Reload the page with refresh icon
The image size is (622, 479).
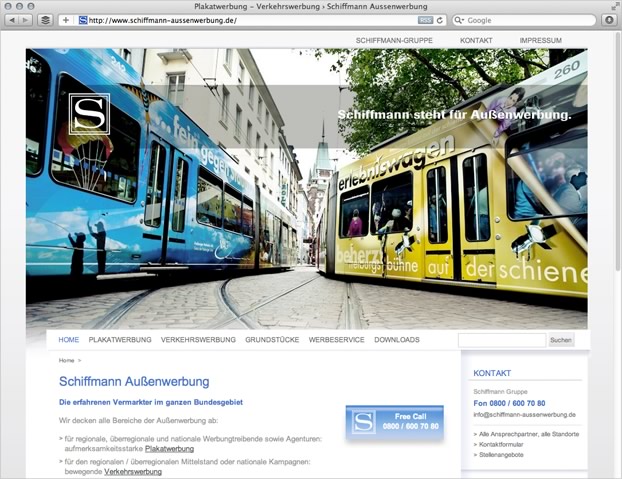440,20
